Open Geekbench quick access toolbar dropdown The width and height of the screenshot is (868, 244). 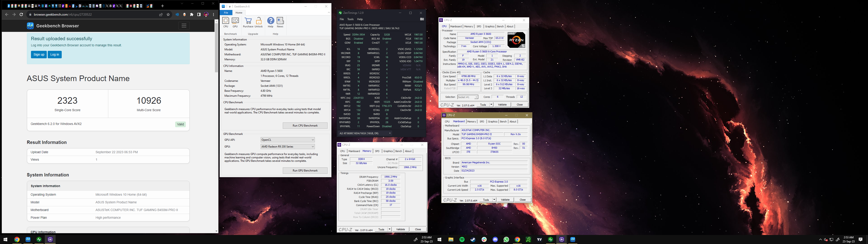click(x=230, y=6)
